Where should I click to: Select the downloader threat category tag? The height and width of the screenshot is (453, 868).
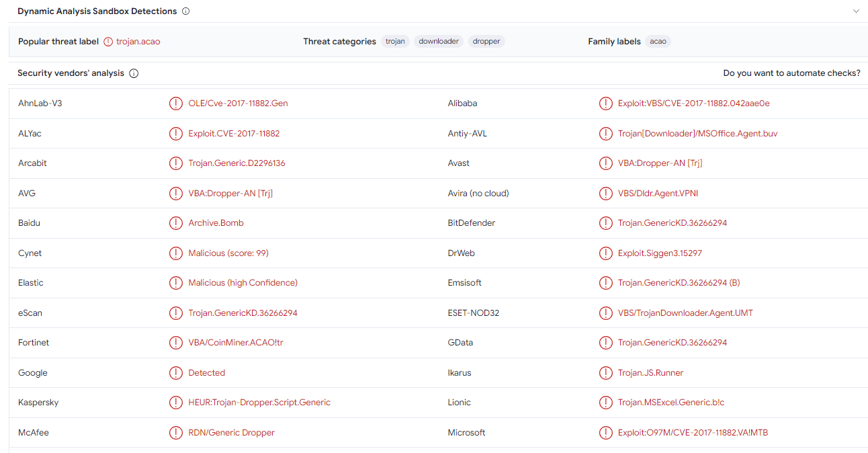[439, 42]
